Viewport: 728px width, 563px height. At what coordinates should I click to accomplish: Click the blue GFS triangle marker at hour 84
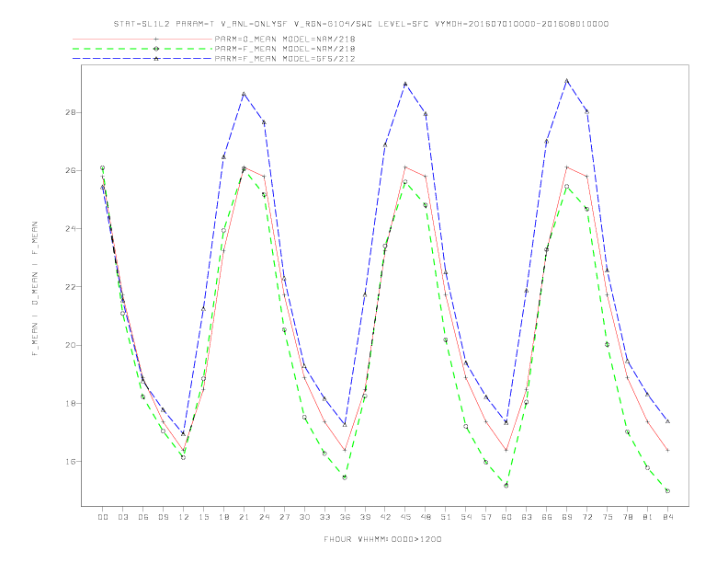[x=667, y=421]
